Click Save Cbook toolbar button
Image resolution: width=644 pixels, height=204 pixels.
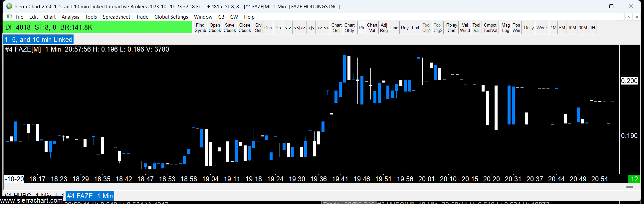click(x=230, y=28)
